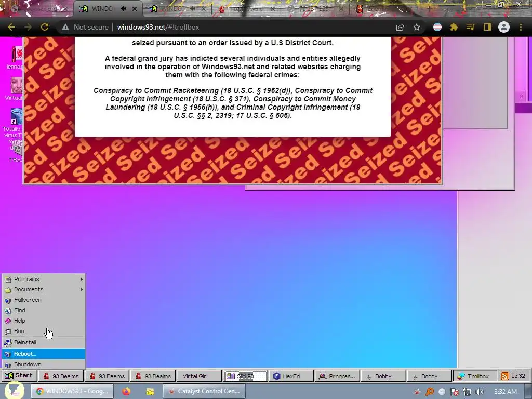Expand the arrow next to Documents
This screenshot has width=532, height=399.
[82, 289]
